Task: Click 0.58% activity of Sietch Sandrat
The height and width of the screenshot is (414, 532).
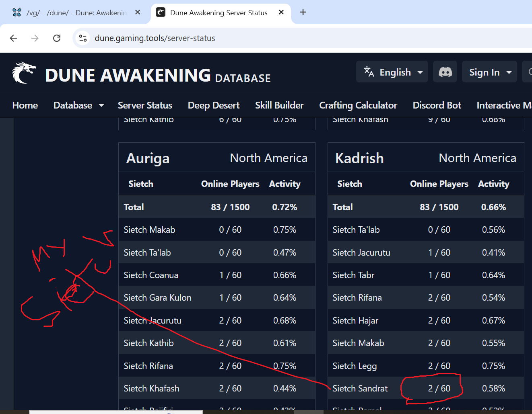Action: tap(493, 388)
